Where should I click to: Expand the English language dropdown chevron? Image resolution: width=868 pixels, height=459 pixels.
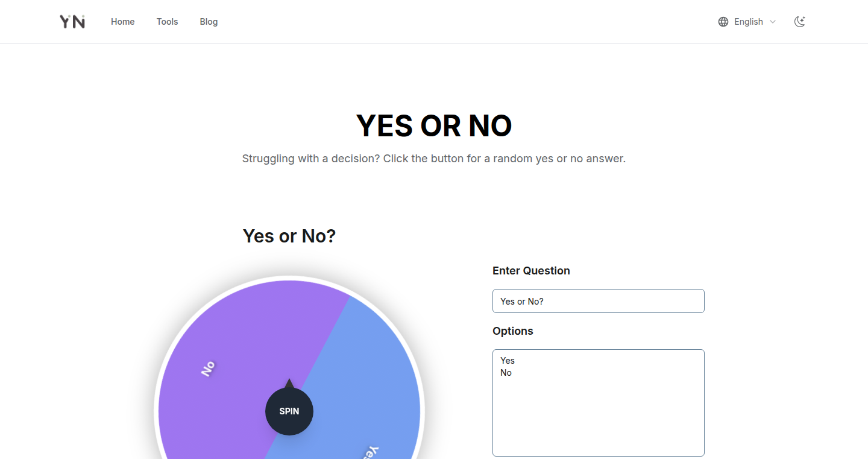click(x=773, y=22)
